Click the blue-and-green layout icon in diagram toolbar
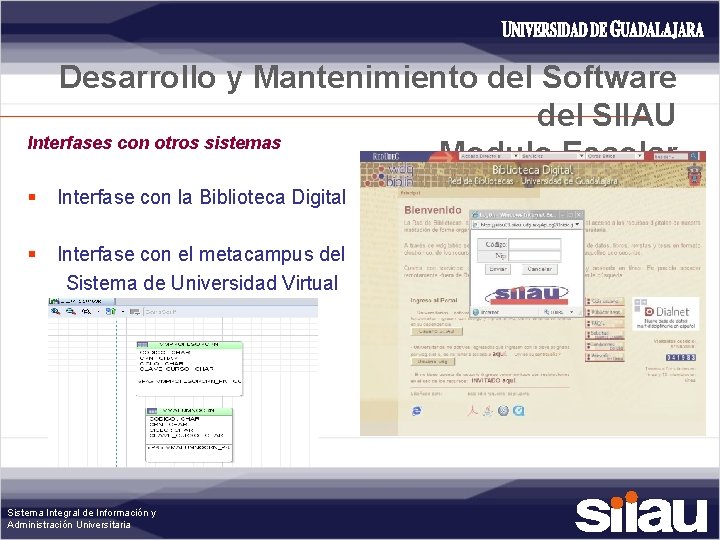 click(110, 311)
